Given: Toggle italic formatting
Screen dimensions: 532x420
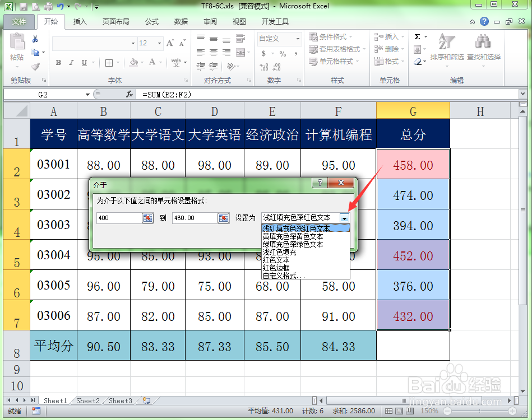Looking at the screenshot, I should [x=71, y=63].
